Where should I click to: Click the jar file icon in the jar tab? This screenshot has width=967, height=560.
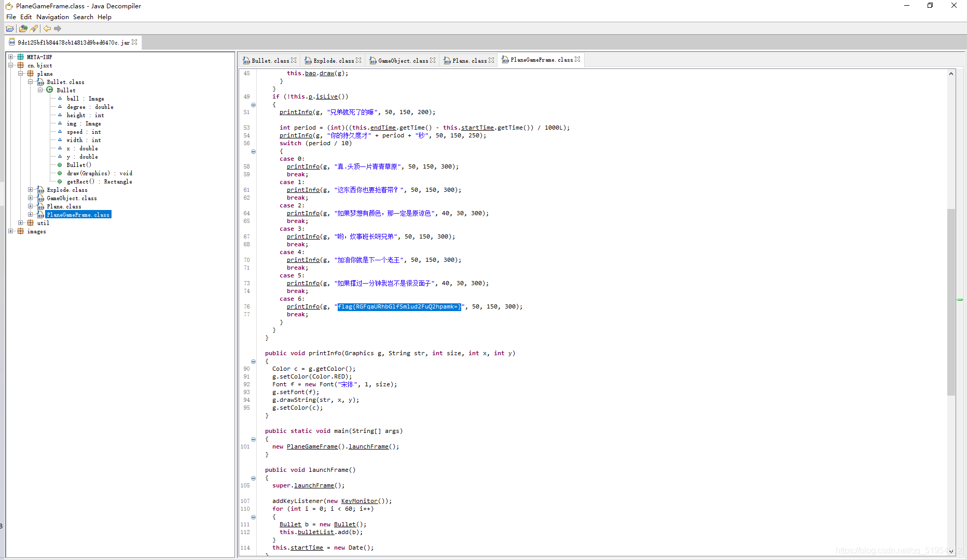(x=12, y=43)
